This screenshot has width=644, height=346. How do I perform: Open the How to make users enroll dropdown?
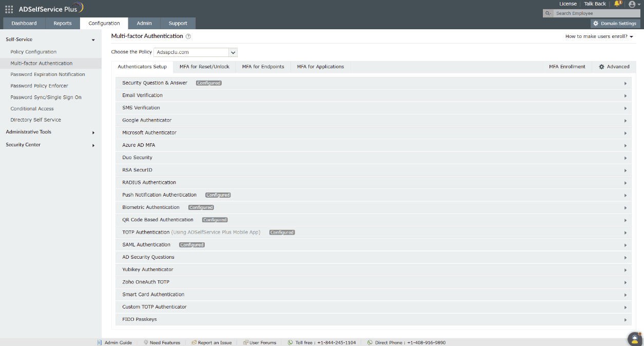(x=599, y=36)
